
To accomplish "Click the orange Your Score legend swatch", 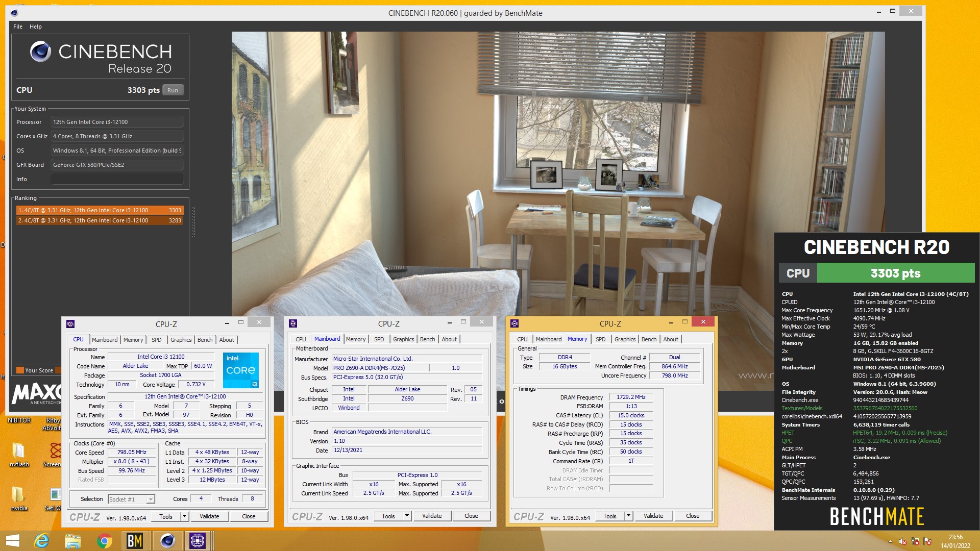I will (20, 370).
